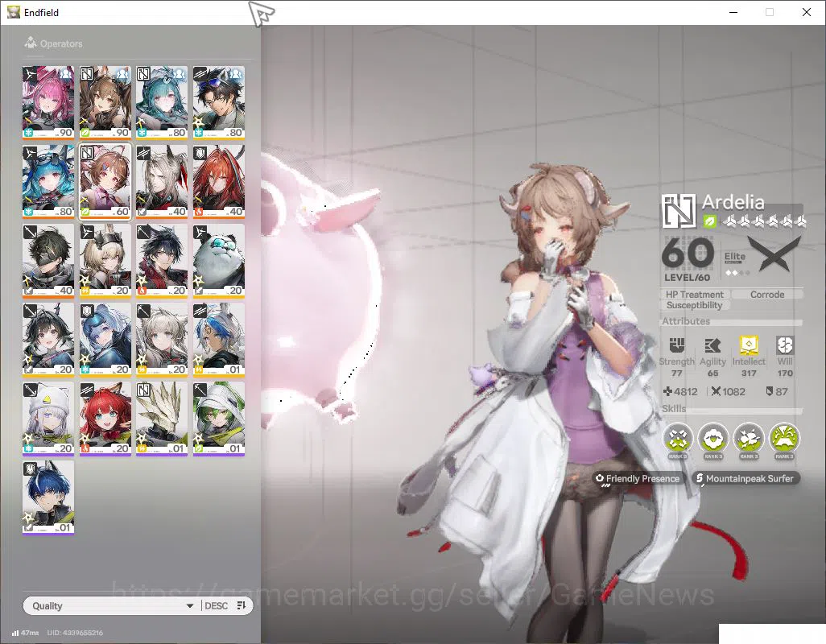Open the dashing sheep skill icon

click(749, 439)
